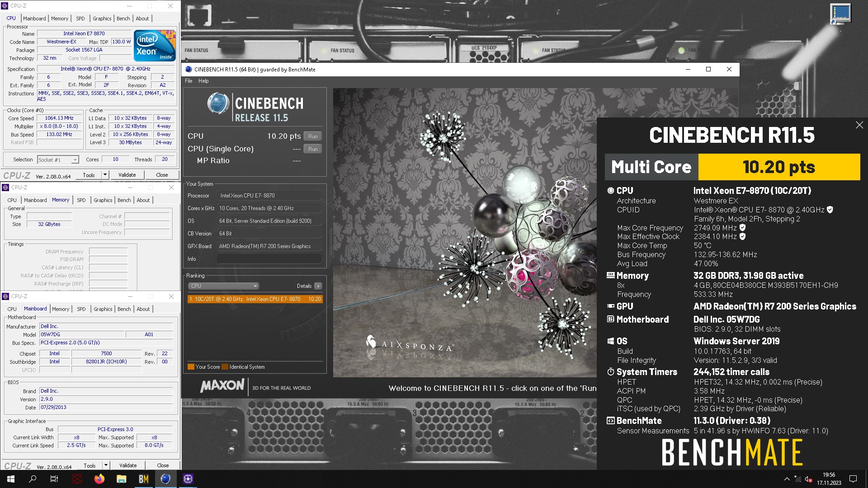This screenshot has height=488, width=868.
Task: Click the Core Speed value 1064.13 MHz
Action: coord(59,118)
